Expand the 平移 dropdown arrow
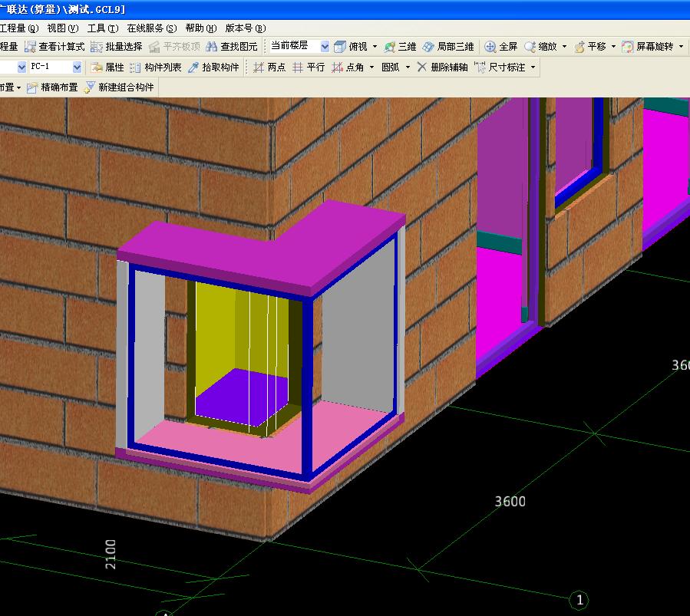690x616 pixels. pyautogui.click(x=613, y=46)
